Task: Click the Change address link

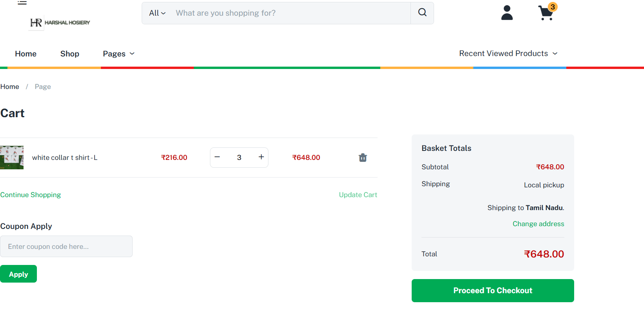Action: [538, 224]
